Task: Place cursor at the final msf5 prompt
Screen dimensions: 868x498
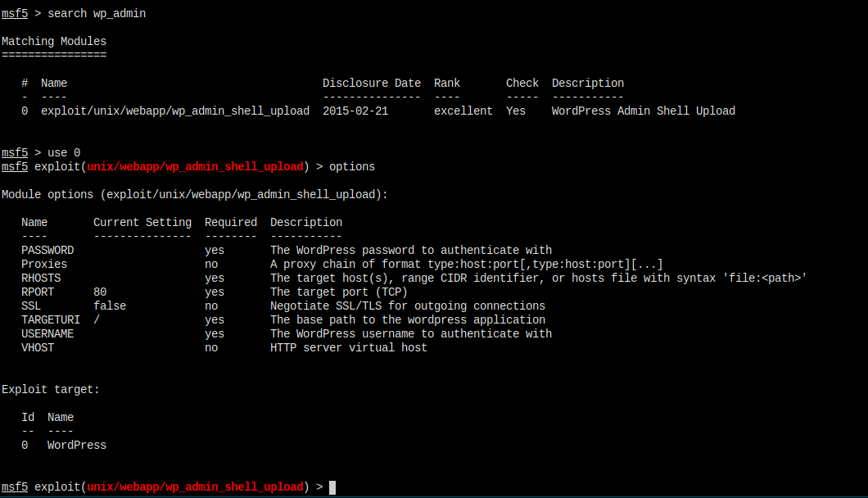Action: pyautogui.click(x=332, y=487)
